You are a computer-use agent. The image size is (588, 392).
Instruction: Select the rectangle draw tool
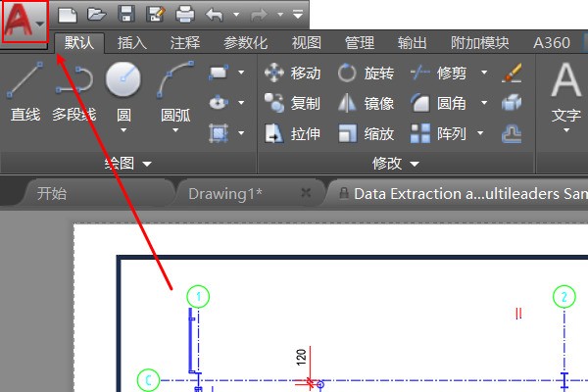coord(219,72)
